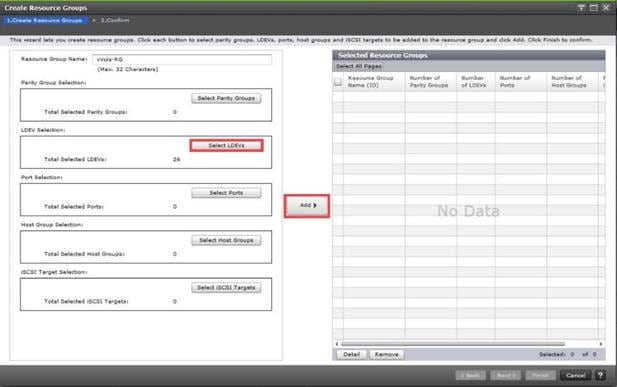Click the filter icon in title bar
This screenshot has width=617, height=387.
point(581,8)
